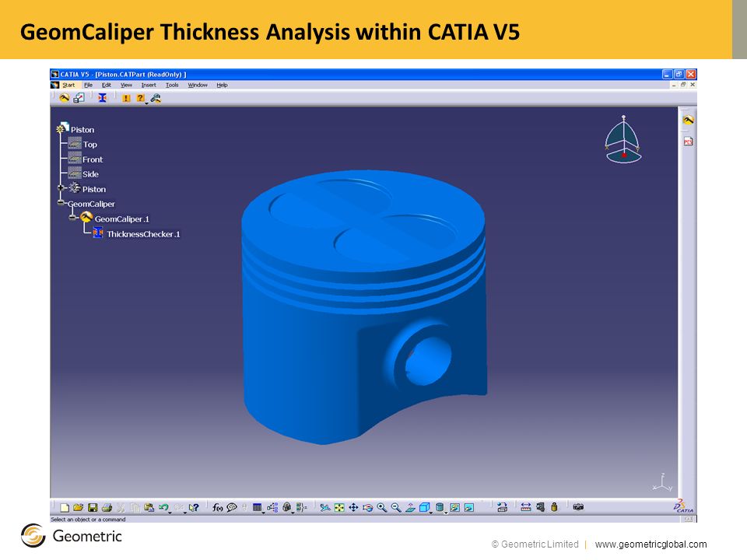Click the Zoom Out magnifier icon
This screenshot has height=560, width=747.
click(x=396, y=508)
